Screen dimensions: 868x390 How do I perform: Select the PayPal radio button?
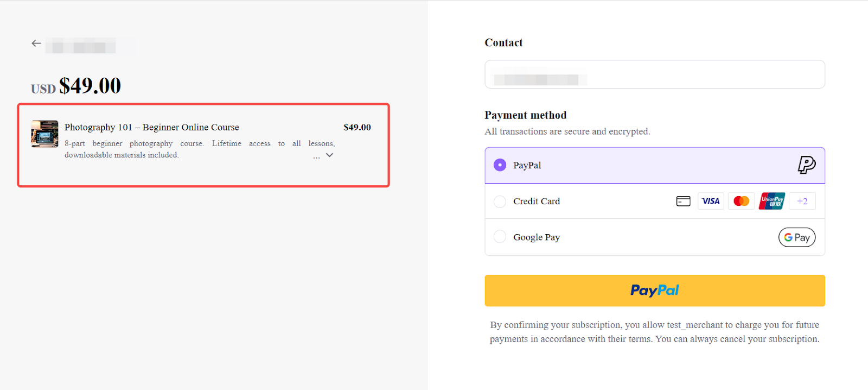pyautogui.click(x=500, y=165)
